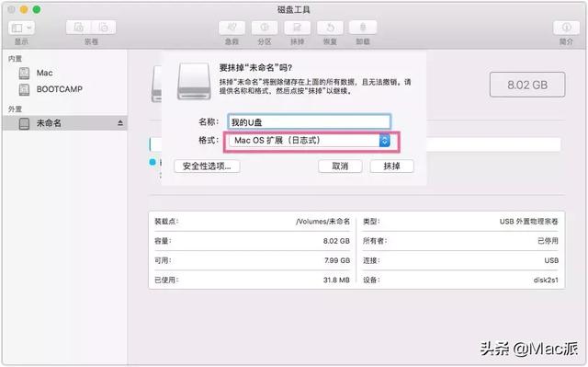Image resolution: width=588 pixels, height=367 pixels.
Task: Click the remove volume toolbar icon
Action: [x=104, y=28]
